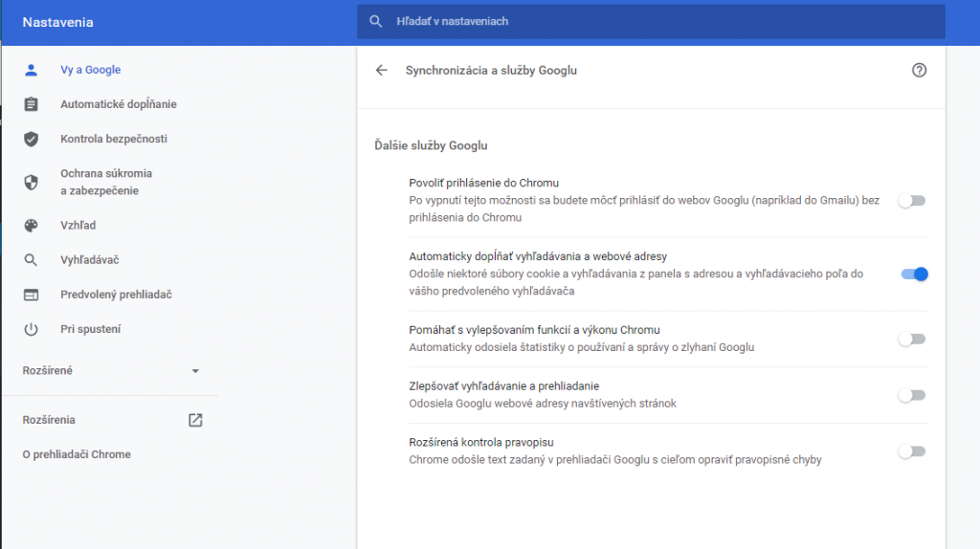This screenshot has width=980, height=549.
Task: Click the Hľadať v nastaveniach search field
Action: pos(651,21)
